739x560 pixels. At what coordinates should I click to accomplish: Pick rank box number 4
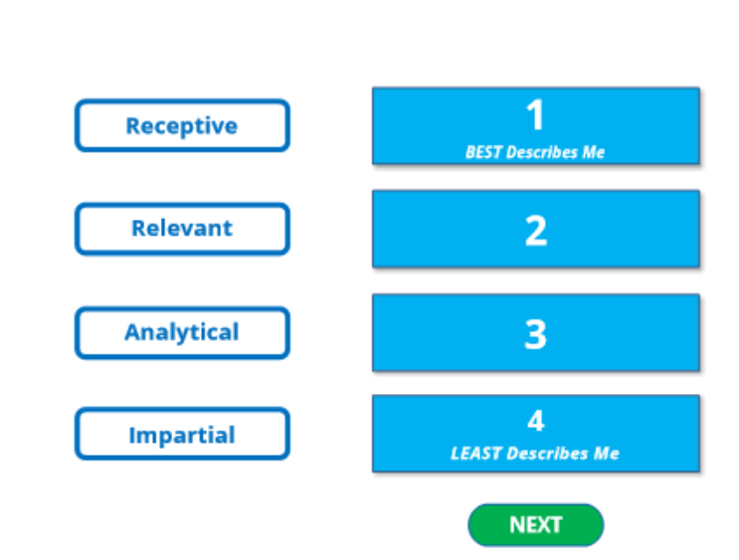[536, 434]
